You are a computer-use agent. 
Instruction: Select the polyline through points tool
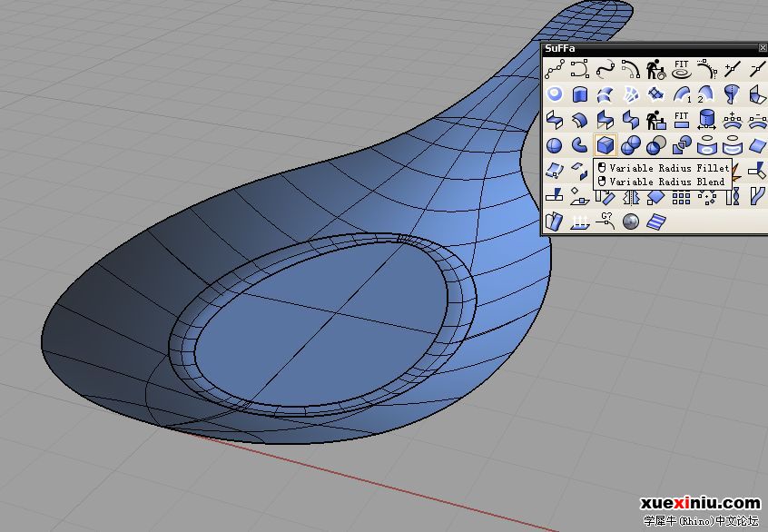pyautogui.click(x=555, y=70)
